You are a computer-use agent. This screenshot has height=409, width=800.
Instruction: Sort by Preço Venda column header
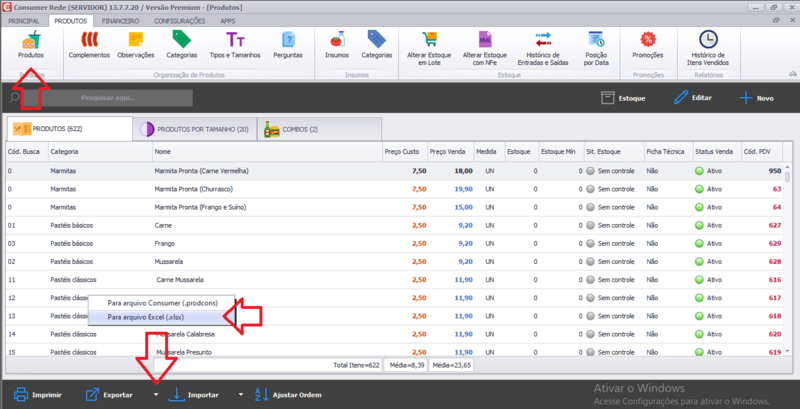point(451,151)
